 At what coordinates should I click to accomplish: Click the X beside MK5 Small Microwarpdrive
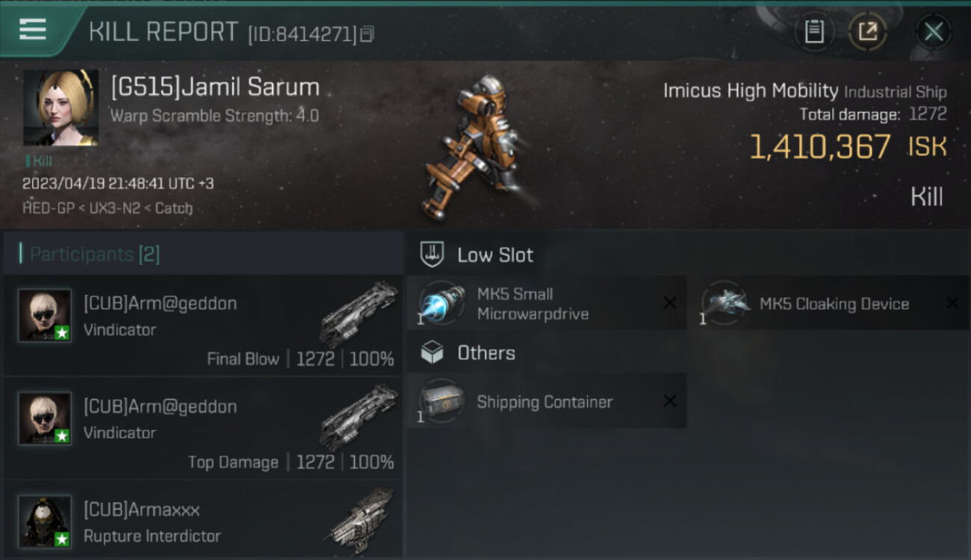point(670,302)
